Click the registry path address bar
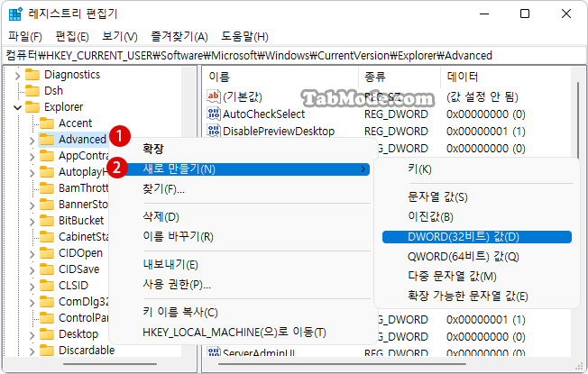Viewport: 588px width, 374px height. [x=294, y=56]
